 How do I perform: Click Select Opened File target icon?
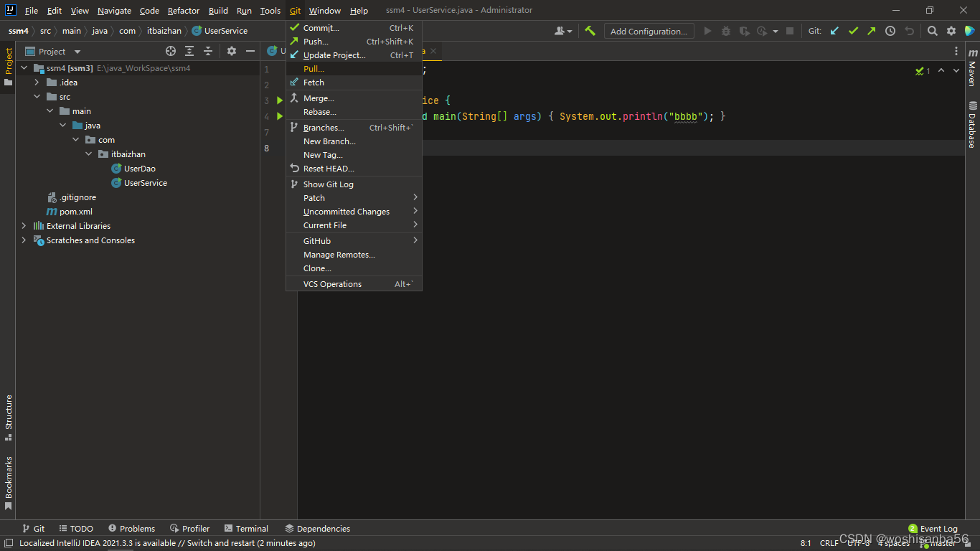[171, 51]
